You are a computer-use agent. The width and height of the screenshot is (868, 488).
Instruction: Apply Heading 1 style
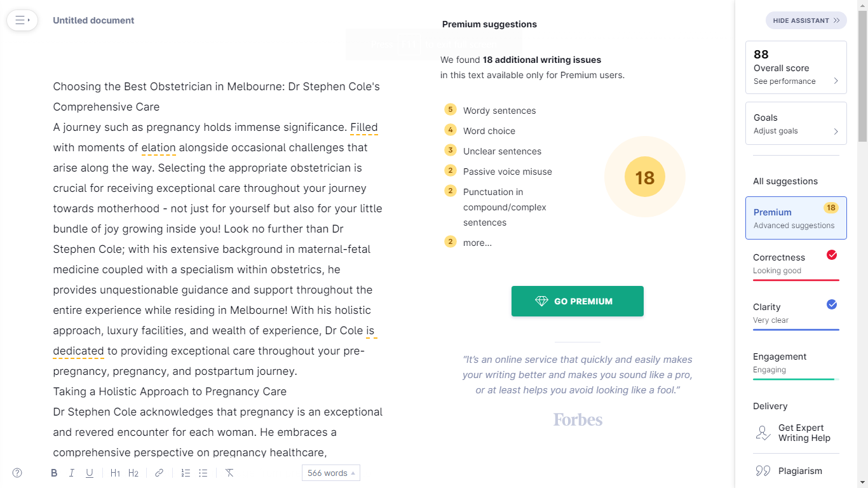[115, 473]
